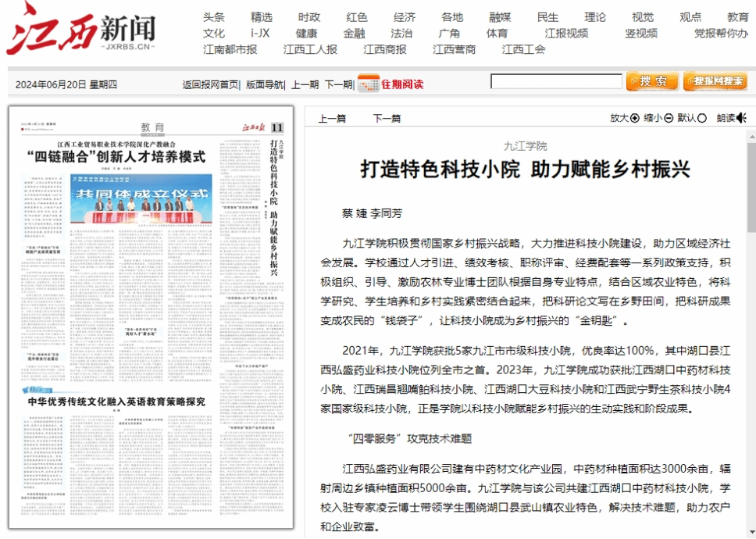Open the 头条 navigation item
Screen dimensions: 756x539
click(x=213, y=17)
